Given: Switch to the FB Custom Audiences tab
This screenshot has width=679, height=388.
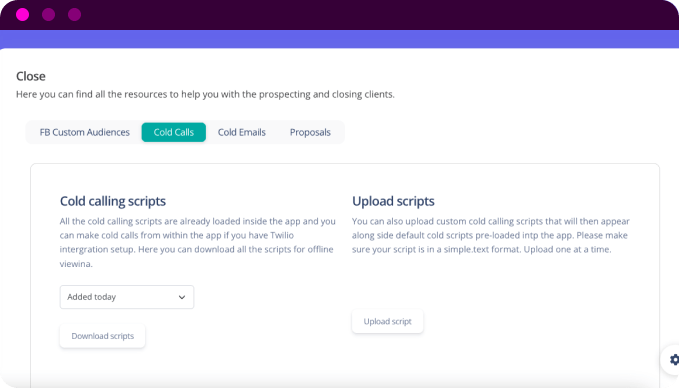Looking at the screenshot, I should pyautogui.click(x=84, y=132).
